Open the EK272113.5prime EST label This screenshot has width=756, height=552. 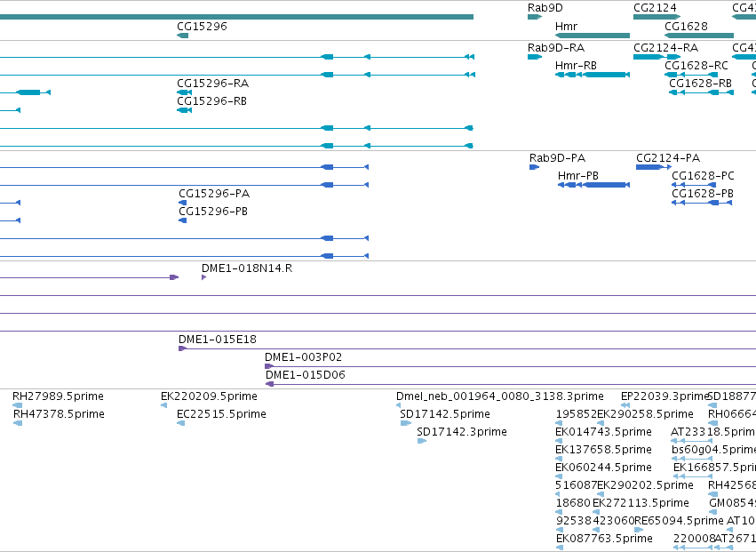point(641,504)
